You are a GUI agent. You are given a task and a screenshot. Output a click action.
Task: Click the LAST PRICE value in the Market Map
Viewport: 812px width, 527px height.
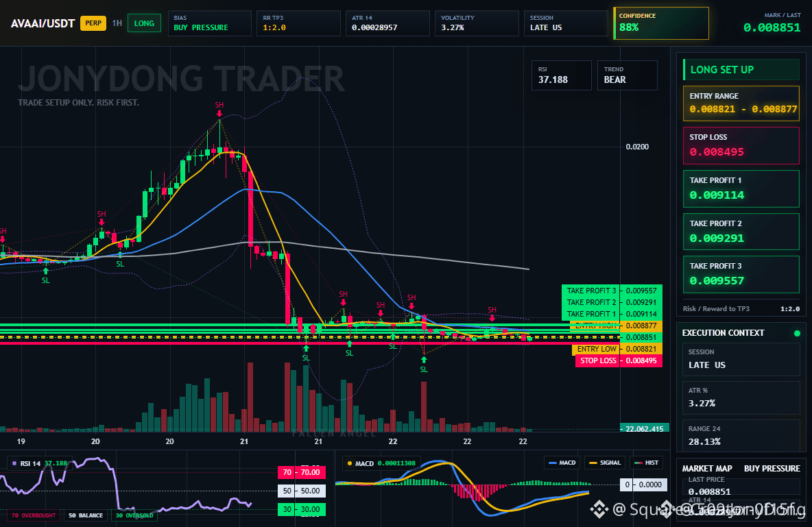point(709,492)
